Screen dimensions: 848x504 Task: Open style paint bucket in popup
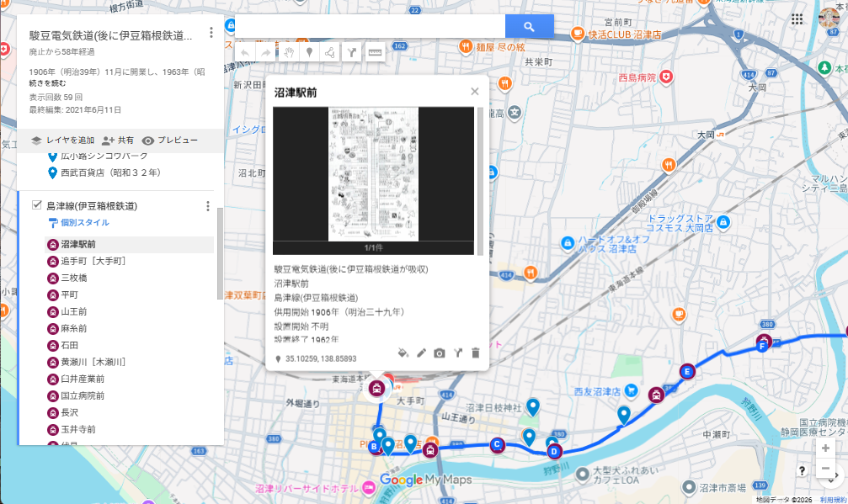403,353
